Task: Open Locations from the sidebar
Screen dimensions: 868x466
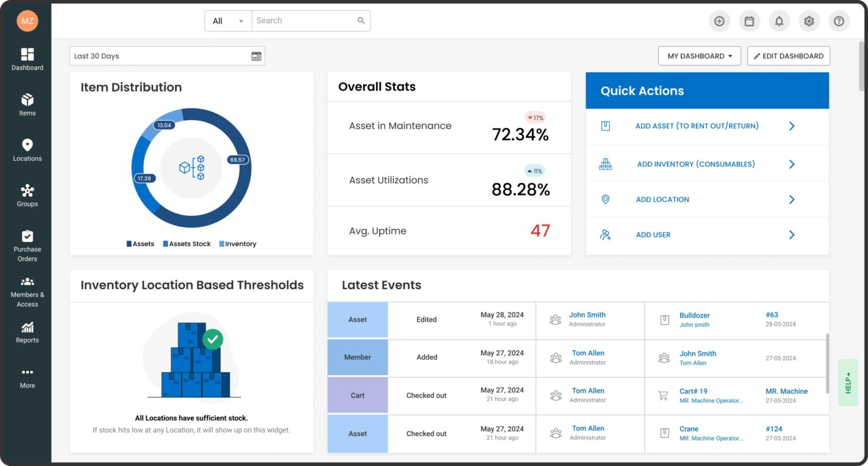Action: [x=27, y=149]
